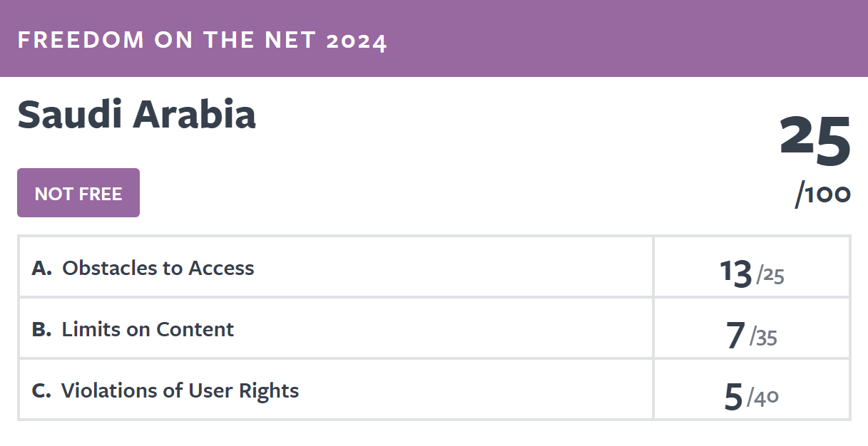Click the /35 maximum score label
868x446 pixels.
point(763,337)
